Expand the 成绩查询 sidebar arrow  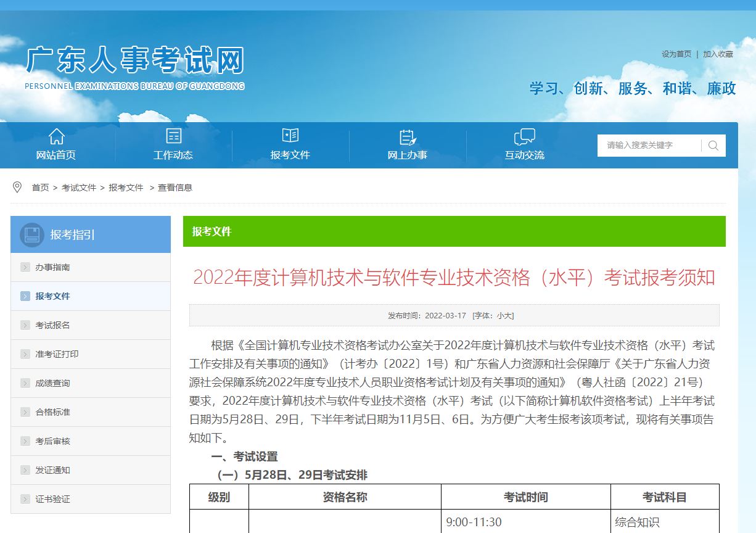[25, 383]
